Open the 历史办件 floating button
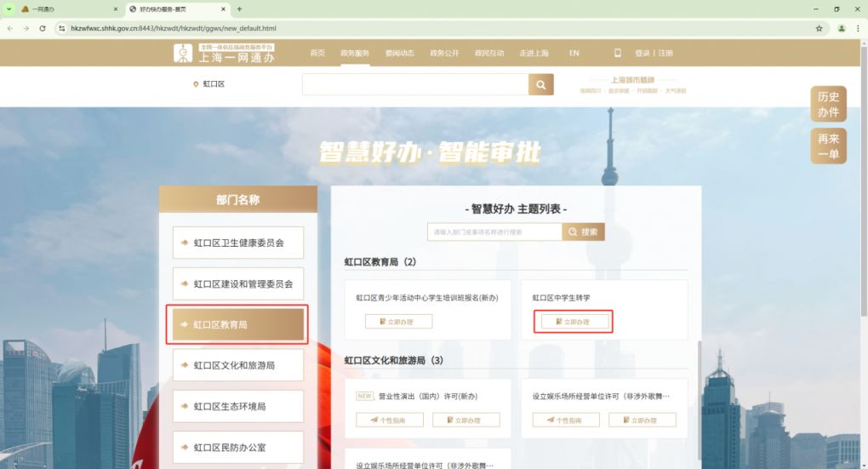 tap(829, 104)
